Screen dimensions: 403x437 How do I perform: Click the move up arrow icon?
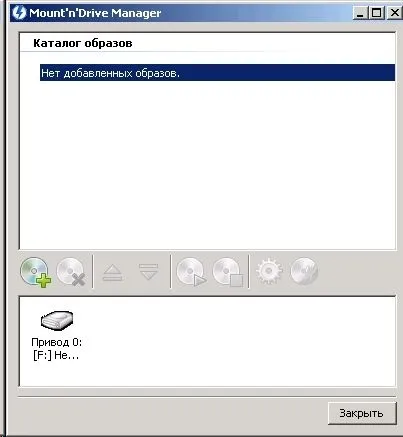tap(112, 272)
